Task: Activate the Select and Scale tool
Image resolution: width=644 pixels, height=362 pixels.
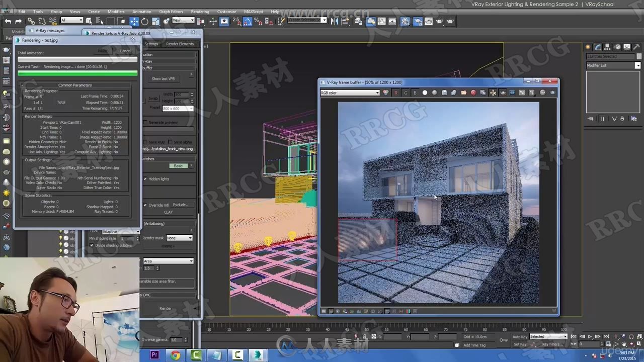Action: click(155, 21)
